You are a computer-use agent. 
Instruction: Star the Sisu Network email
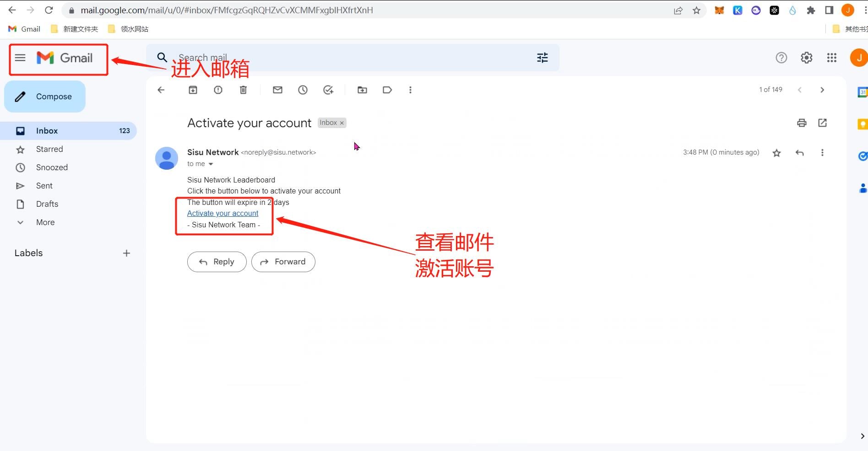[776, 153]
